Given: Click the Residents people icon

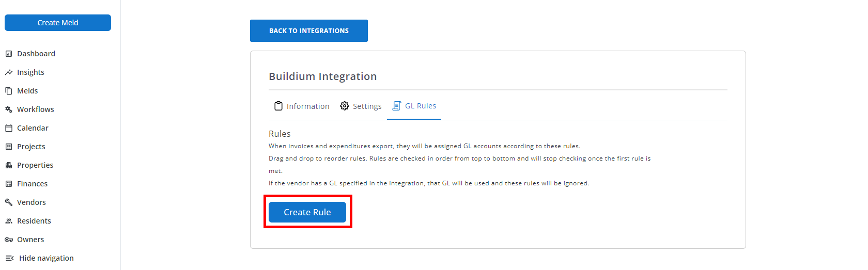Looking at the screenshot, I should coord(9,221).
